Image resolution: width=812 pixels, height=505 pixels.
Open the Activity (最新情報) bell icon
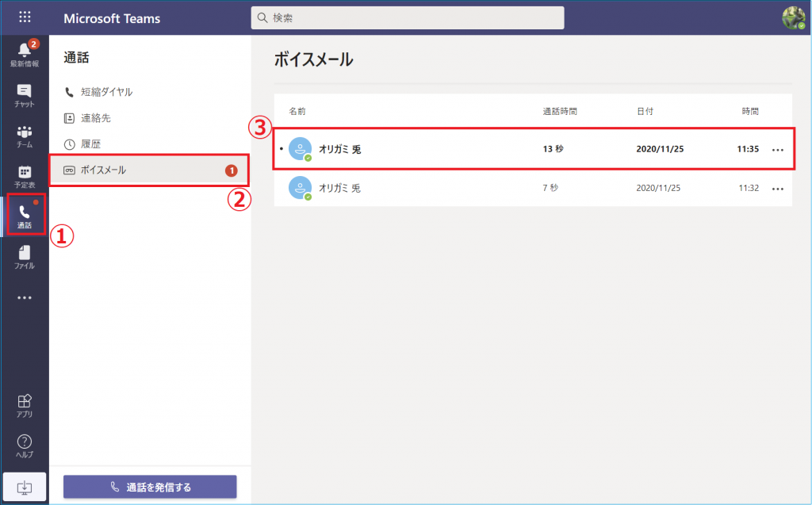(x=25, y=53)
